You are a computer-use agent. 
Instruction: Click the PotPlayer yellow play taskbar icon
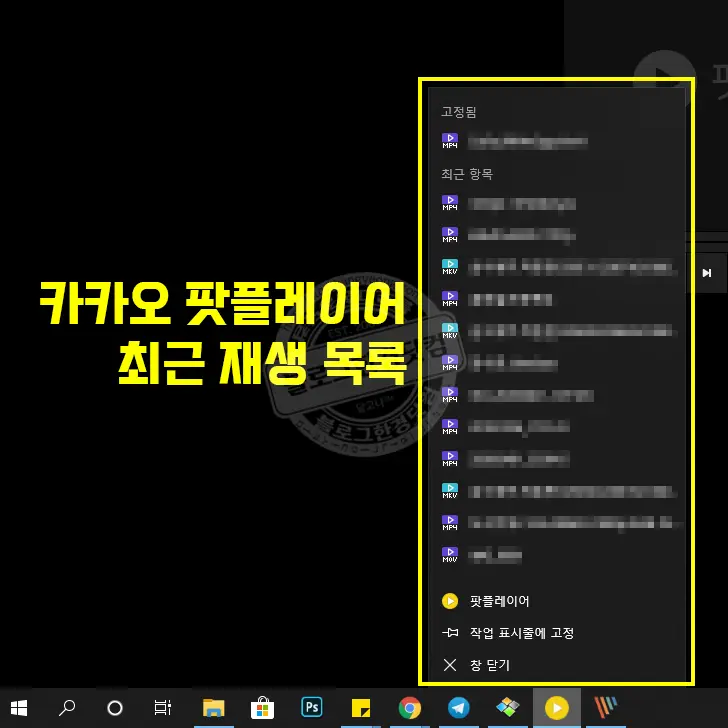[x=557, y=708]
